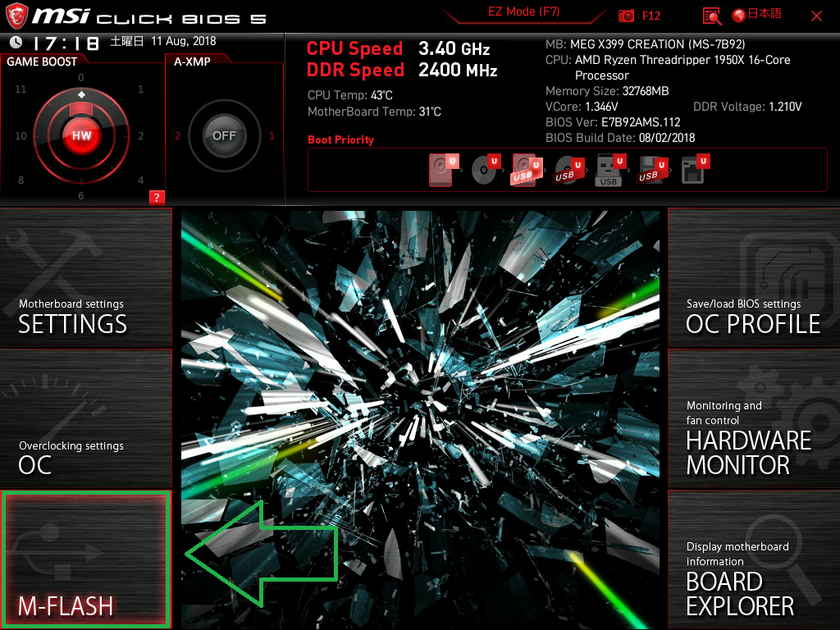This screenshot has width=840, height=630.
Task: Toggle the A-XMP OFF button
Action: [224, 135]
